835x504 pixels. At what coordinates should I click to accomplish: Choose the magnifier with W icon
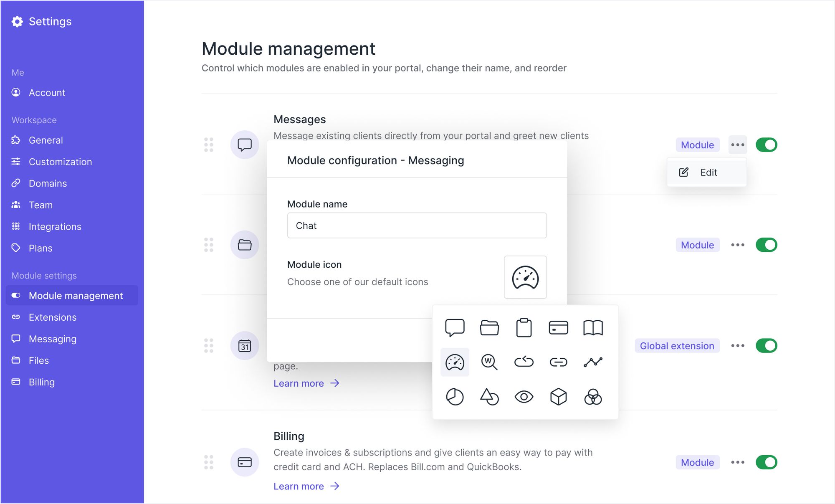pos(489,362)
